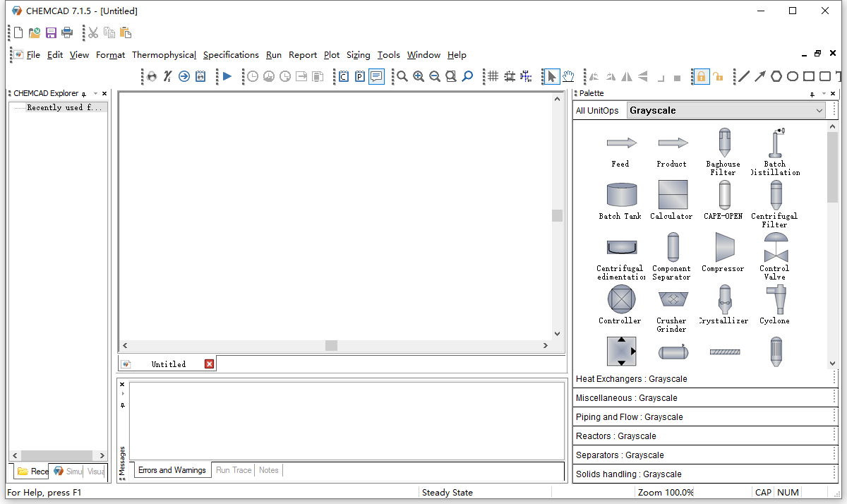Select the Errors and Warnings tab

172,470
